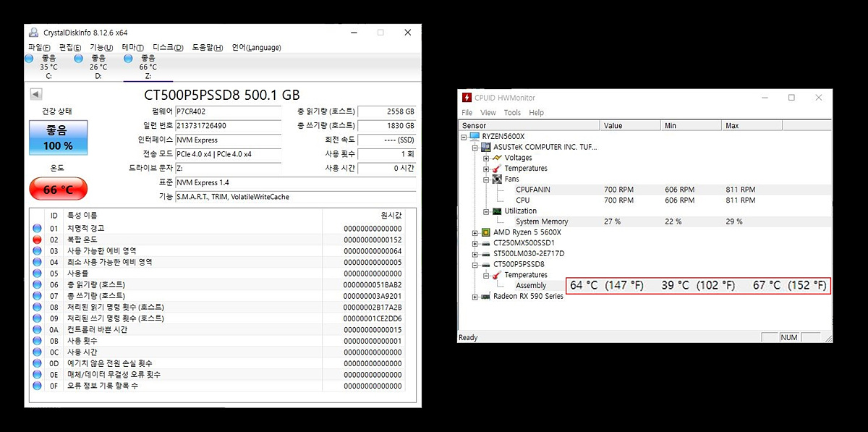868x432 pixels.
Task: Click the red 66 °C temperature button
Action: pos(58,190)
